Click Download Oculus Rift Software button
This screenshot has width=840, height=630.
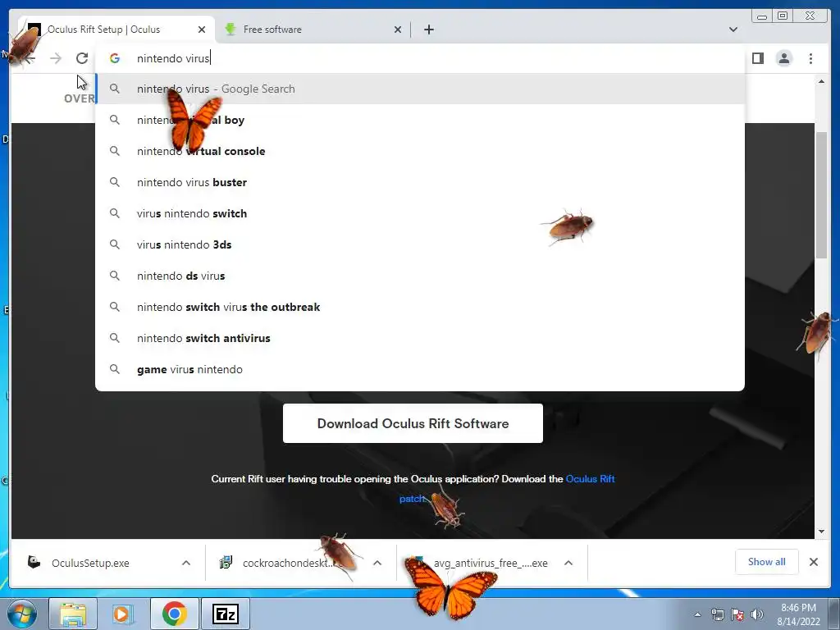pyautogui.click(x=413, y=423)
